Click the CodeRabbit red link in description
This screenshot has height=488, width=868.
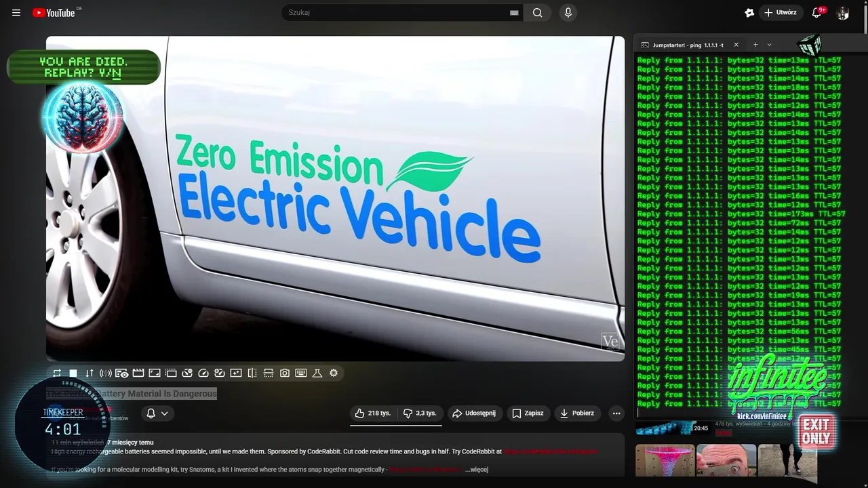pyautogui.click(x=550, y=451)
